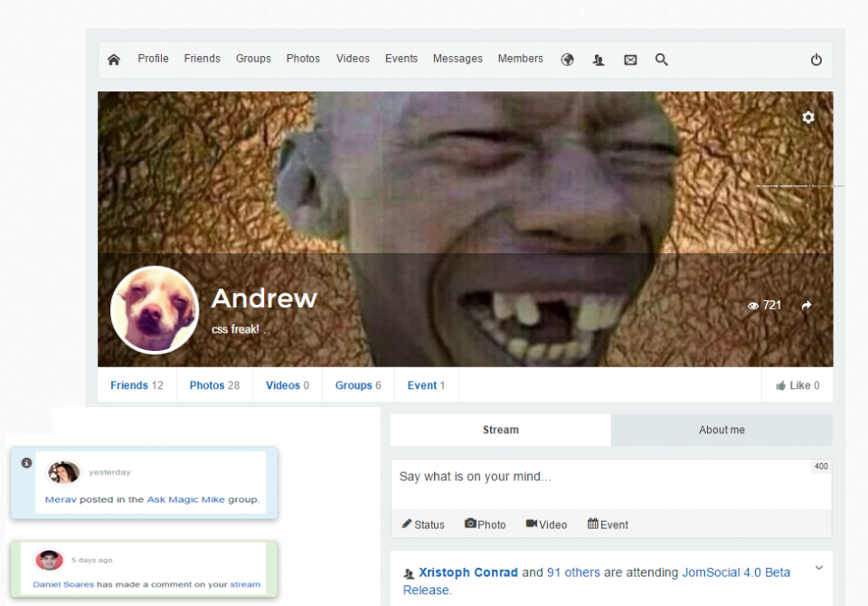Click the pencil Status icon
The image size is (868, 606).
[x=407, y=524]
